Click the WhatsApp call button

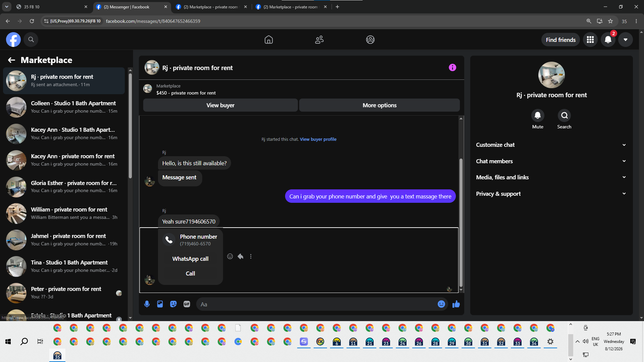[x=190, y=259]
